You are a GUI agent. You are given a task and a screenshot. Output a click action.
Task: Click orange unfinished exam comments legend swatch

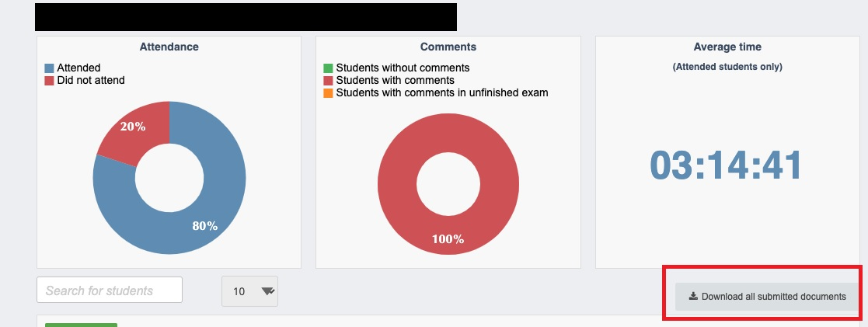pos(328,93)
